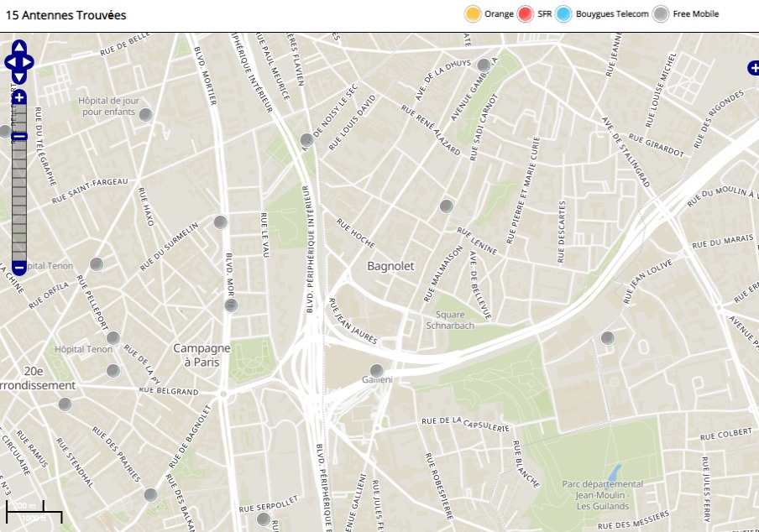Screen dimensions: 759x532
Task: Pan the map down with the arrow
Action: pyautogui.click(x=19, y=76)
